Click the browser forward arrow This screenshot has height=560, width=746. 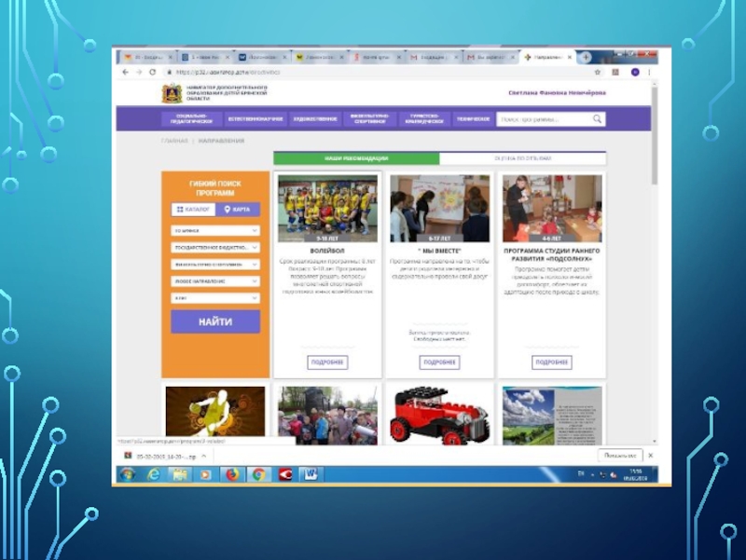coord(139,73)
